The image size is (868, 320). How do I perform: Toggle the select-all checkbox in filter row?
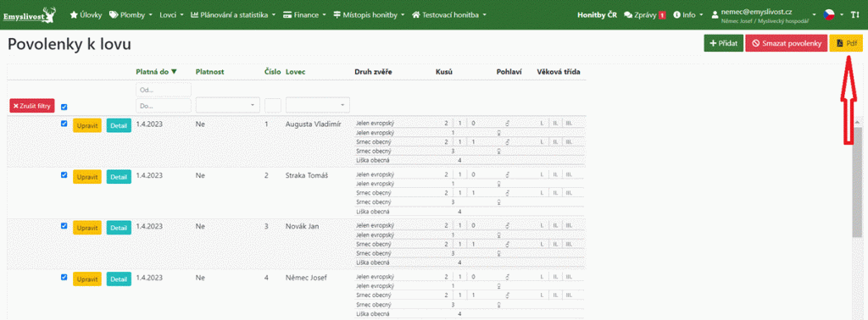(64, 107)
